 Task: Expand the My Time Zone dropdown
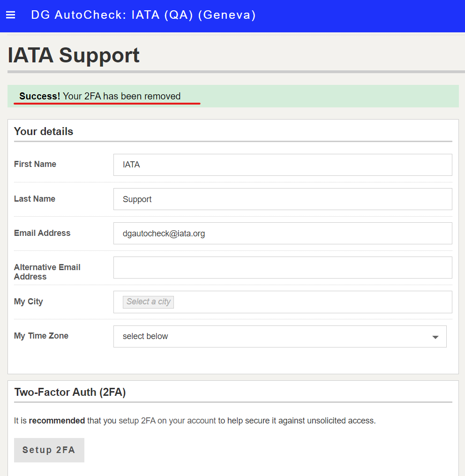(280, 336)
